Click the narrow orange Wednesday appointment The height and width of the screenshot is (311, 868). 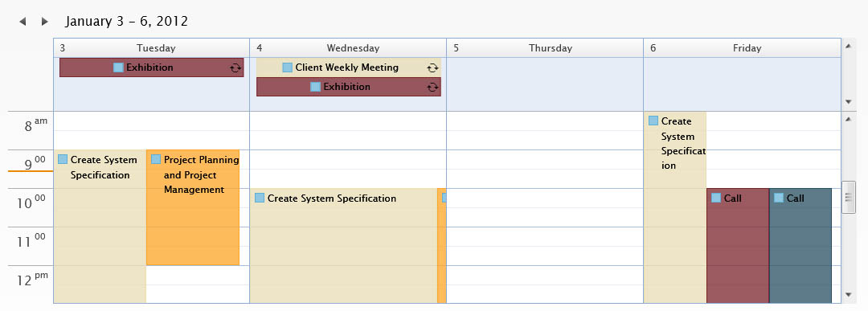(x=442, y=246)
